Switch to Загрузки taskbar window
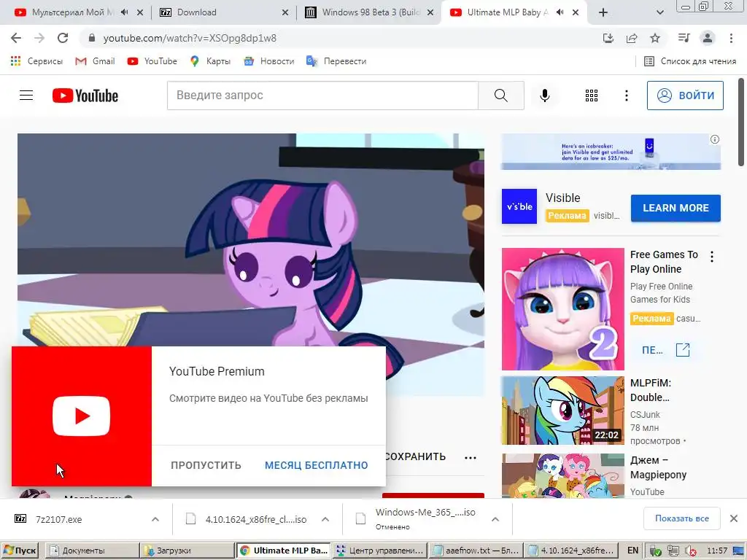 point(187,551)
